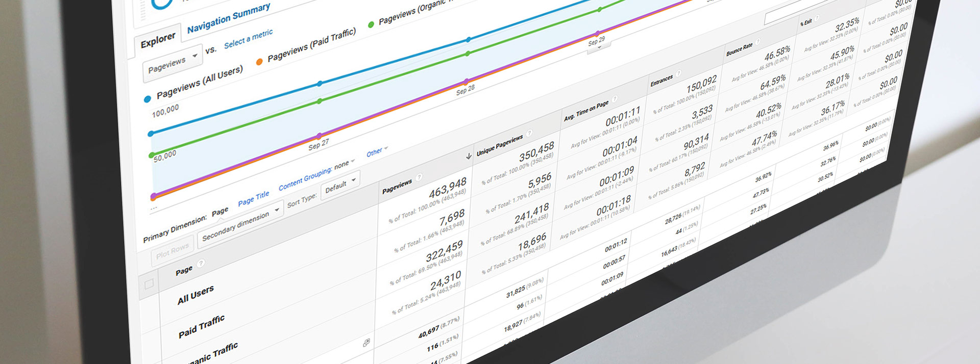Select Page as primary dimension
The height and width of the screenshot is (364, 980).
click(x=220, y=211)
